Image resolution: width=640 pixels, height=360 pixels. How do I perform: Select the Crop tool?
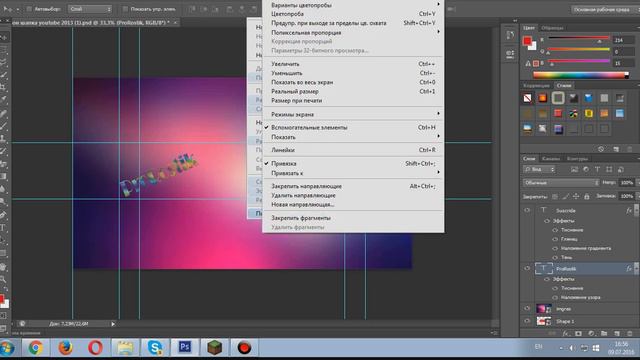[x=3, y=87]
